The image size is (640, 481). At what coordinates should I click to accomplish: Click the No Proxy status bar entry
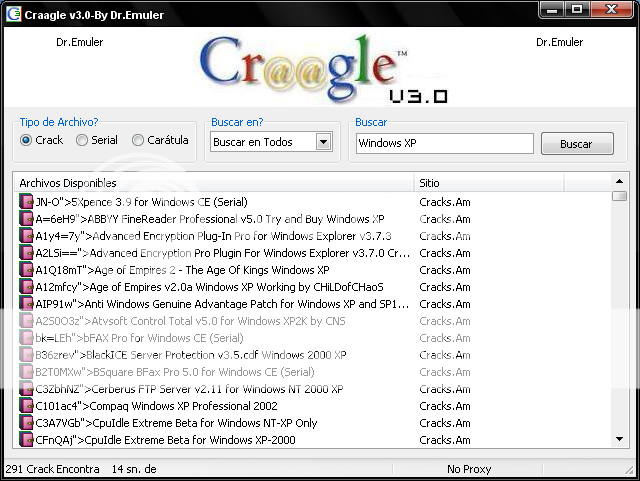click(469, 469)
